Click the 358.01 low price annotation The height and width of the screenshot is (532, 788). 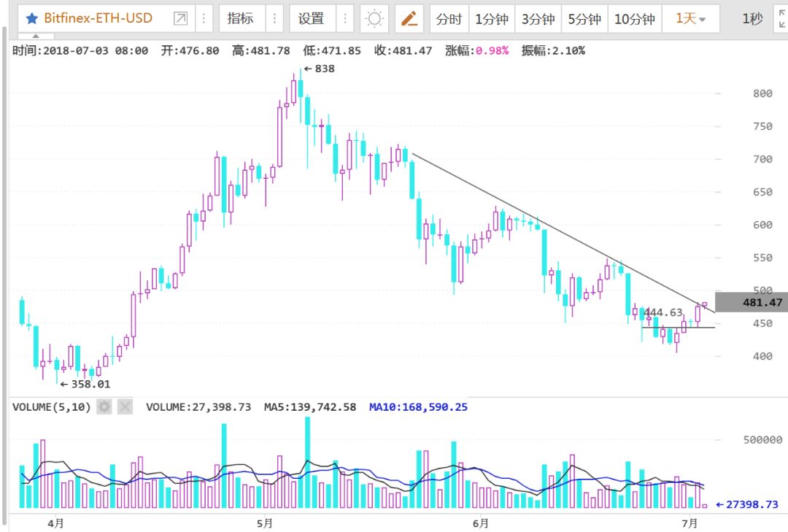[x=85, y=384]
